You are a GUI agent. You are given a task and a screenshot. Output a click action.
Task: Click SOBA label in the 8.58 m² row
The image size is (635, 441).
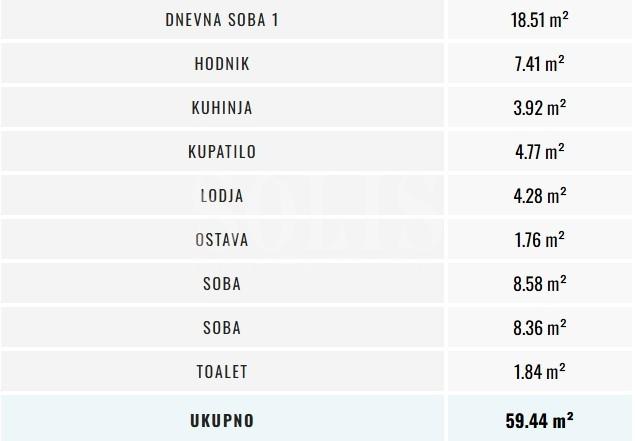221,284
